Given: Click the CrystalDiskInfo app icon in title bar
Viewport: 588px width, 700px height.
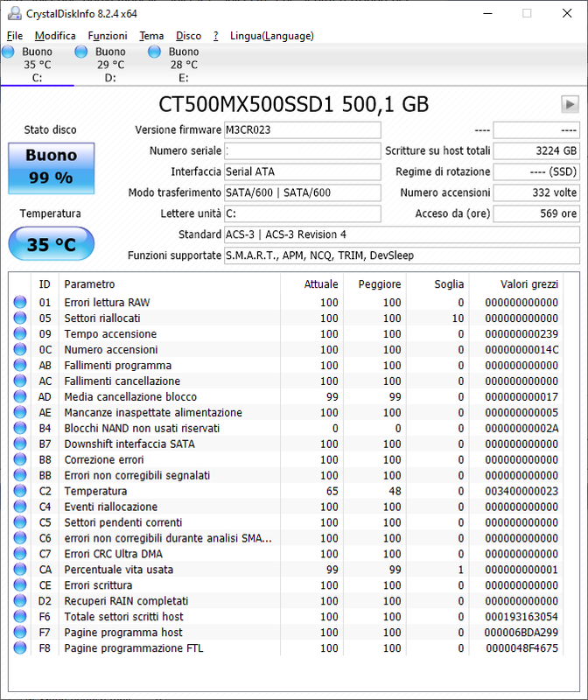Looking at the screenshot, I should (14, 13).
